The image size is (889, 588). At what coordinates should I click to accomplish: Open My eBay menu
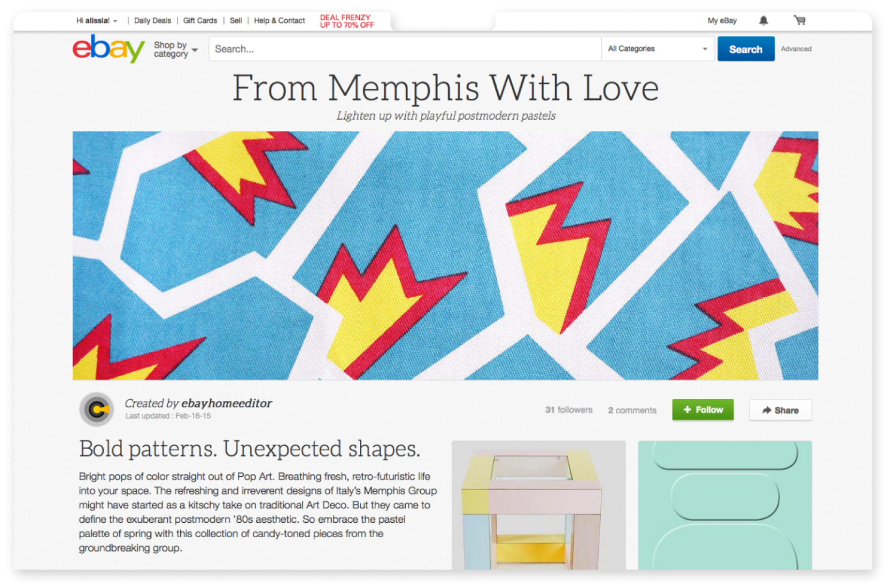[722, 20]
